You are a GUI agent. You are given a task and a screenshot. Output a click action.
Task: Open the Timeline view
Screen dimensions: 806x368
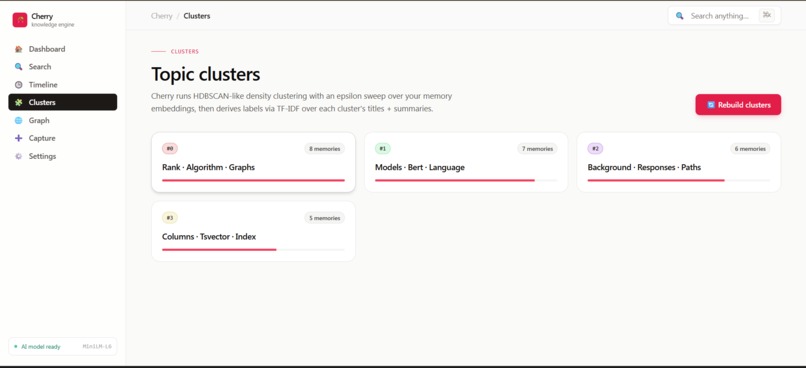pos(63,85)
